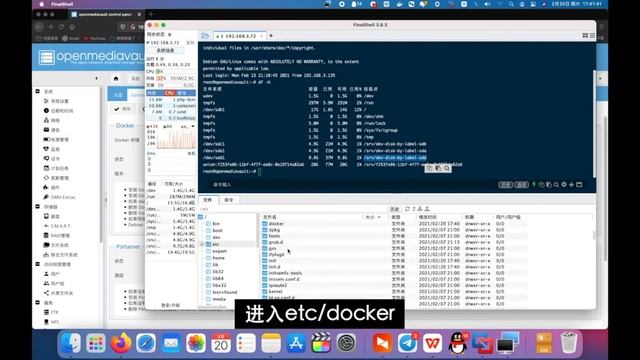The image size is (640, 360).
Task: Click the download icon in file panel toolbar
Action: [420, 209]
